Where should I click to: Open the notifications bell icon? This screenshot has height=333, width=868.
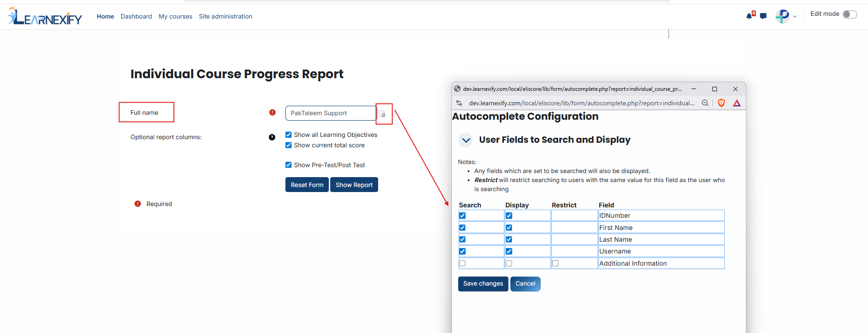[x=749, y=16]
